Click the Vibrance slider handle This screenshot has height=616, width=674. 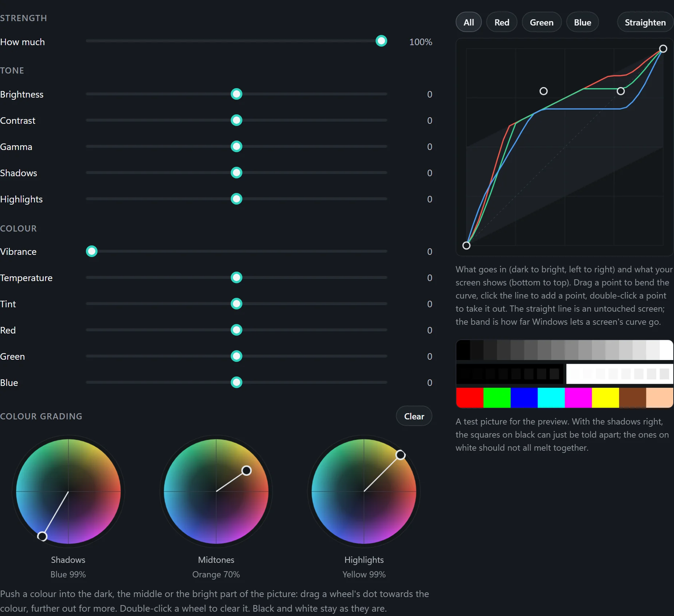[92, 251]
